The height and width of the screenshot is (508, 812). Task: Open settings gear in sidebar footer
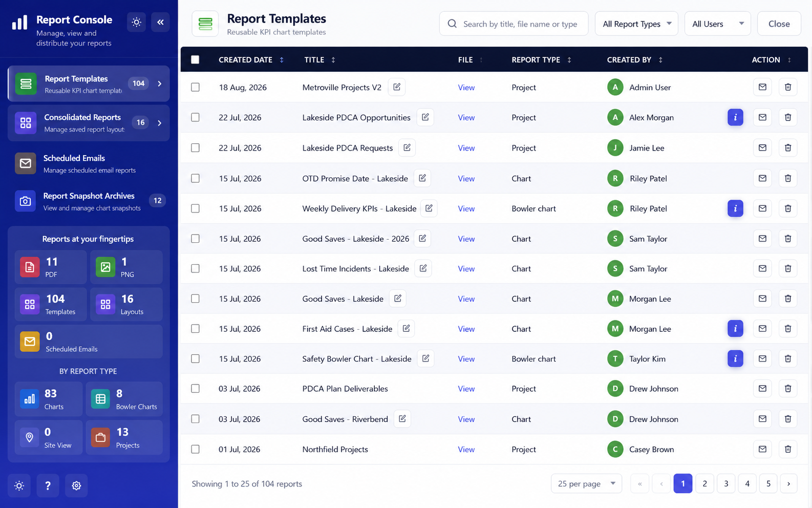point(76,485)
